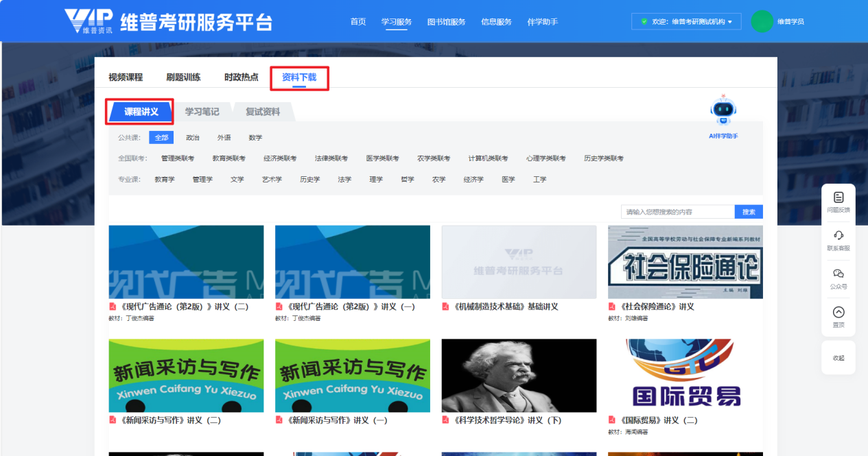Image resolution: width=868 pixels, height=456 pixels.
Task: Open the 学习服务 navigation menu
Action: point(397,22)
